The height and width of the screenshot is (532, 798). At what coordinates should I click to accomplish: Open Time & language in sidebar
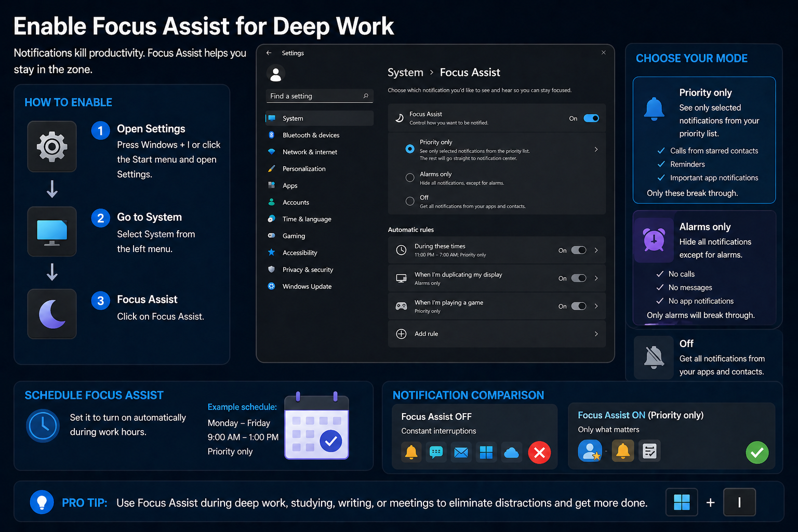pyautogui.click(x=319, y=219)
